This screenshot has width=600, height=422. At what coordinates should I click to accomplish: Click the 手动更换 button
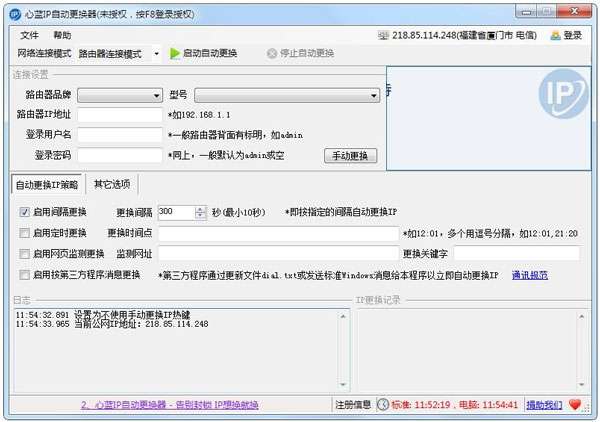point(351,156)
